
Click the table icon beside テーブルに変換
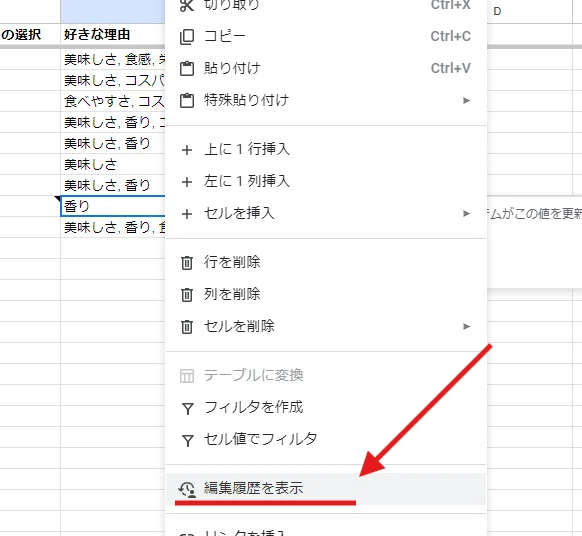tap(187, 376)
